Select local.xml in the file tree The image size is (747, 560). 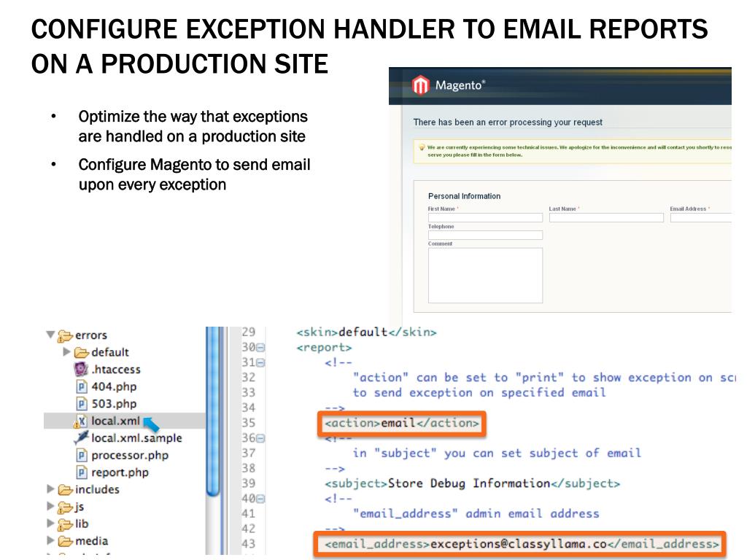point(116,421)
